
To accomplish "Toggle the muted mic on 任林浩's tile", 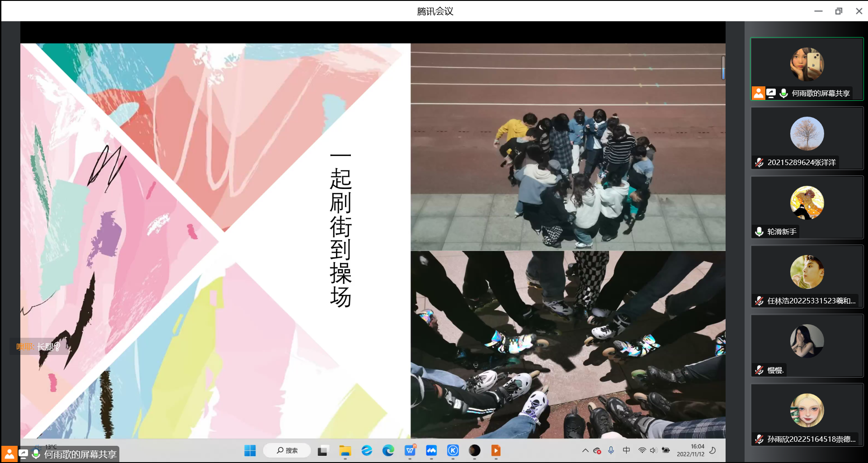I will click(x=759, y=301).
